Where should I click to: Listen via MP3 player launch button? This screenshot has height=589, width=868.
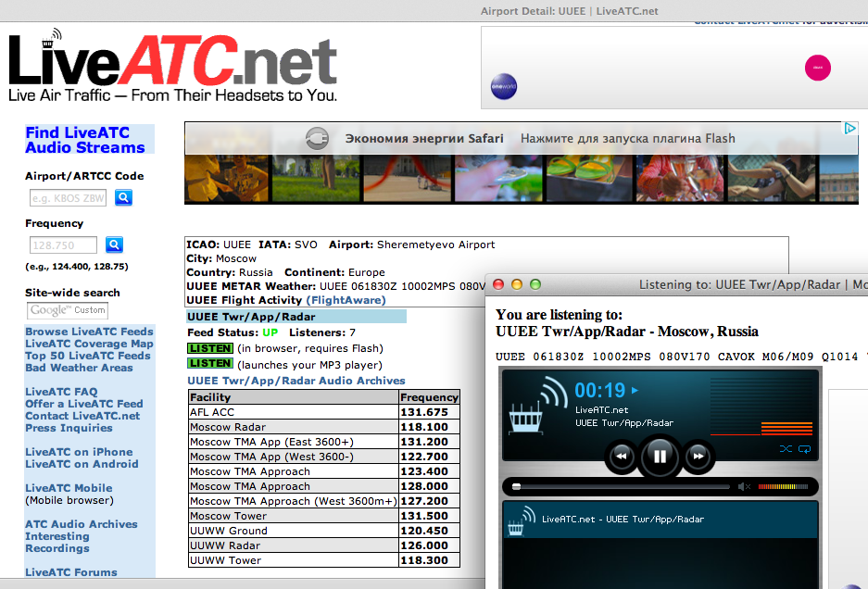tap(210, 363)
